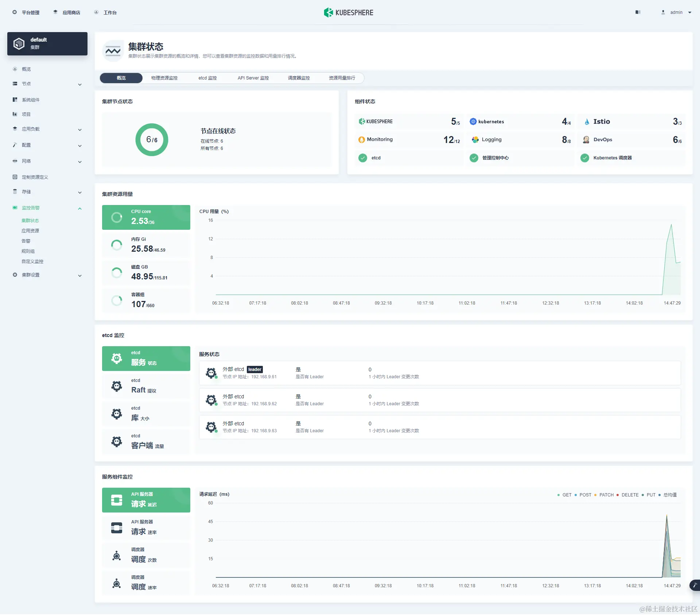Image resolution: width=700 pixels, height=615 pixels.
Task: Click the document icon beside admin
Action: tap(638, 12)
